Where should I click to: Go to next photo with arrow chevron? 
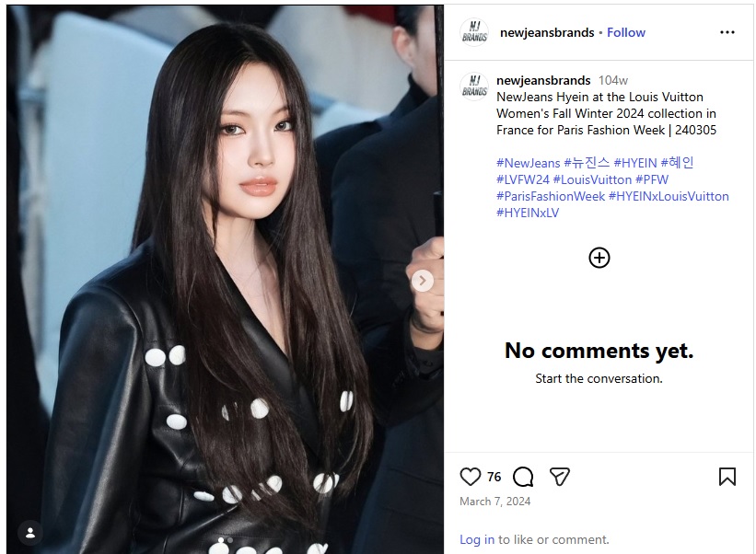[x=423, y=281]
